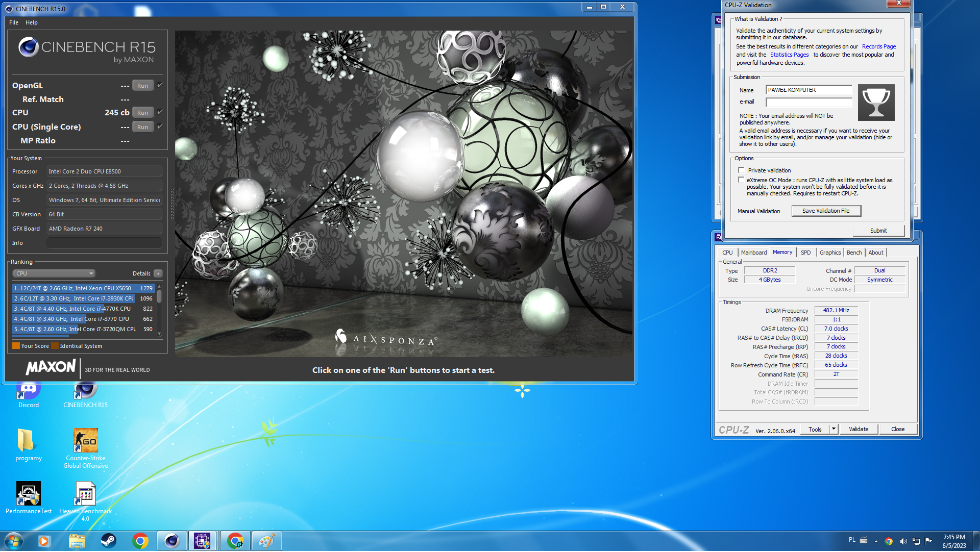Open the File menu in Cinebench
The width and height of the screenshot is (980, 552).
tap(14, 22)
